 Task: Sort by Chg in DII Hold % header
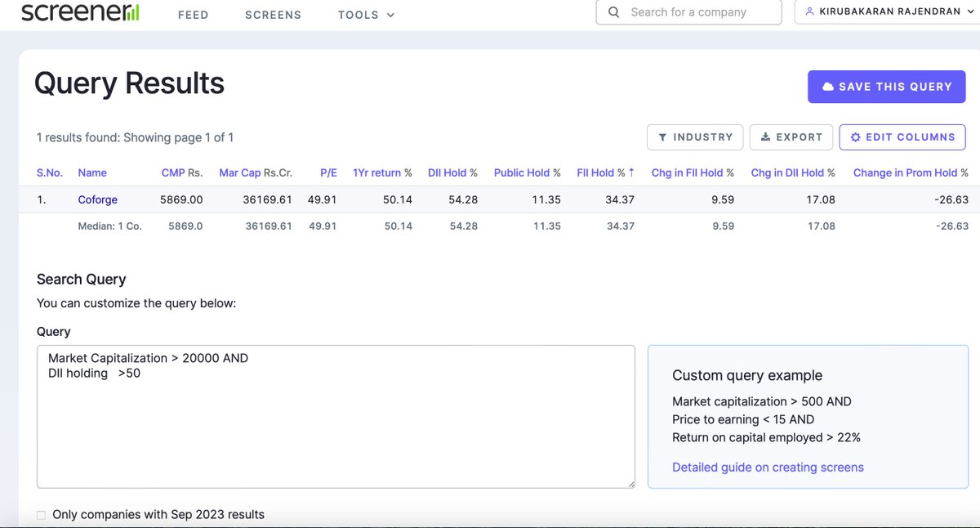(x=793, y=173)
